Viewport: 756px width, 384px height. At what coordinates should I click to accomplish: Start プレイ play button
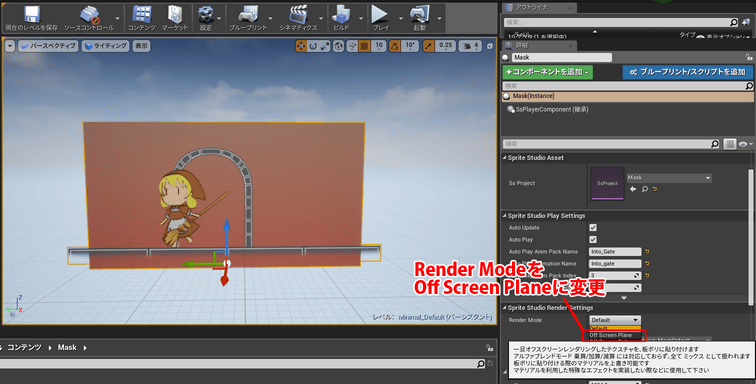coord(380,14)
